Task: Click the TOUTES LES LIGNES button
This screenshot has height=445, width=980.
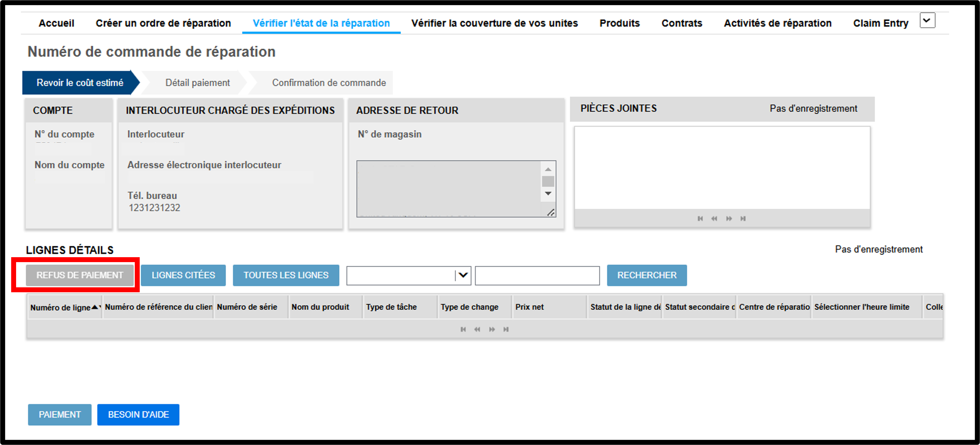Action: click(286, 275)
